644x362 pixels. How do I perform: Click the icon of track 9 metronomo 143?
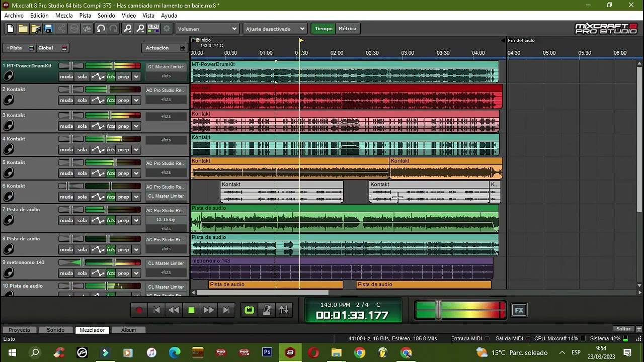pyautogui.click(x=8, y=273)
